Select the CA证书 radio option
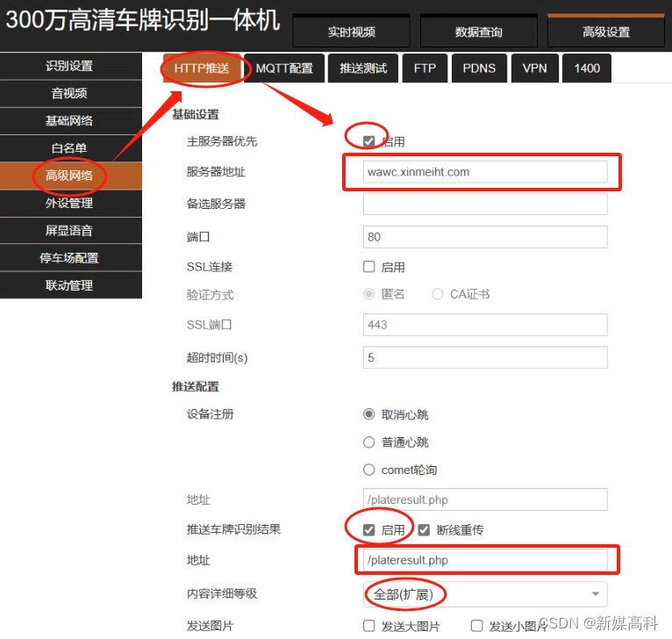Viewport: 672px width, 639px height. (438, 294)
